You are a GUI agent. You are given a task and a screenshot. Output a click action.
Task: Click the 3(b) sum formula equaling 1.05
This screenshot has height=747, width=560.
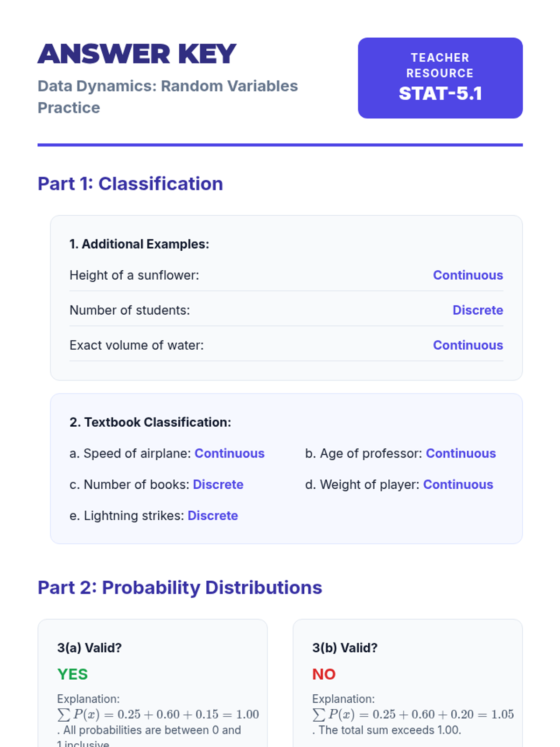[x=413, y=714]
